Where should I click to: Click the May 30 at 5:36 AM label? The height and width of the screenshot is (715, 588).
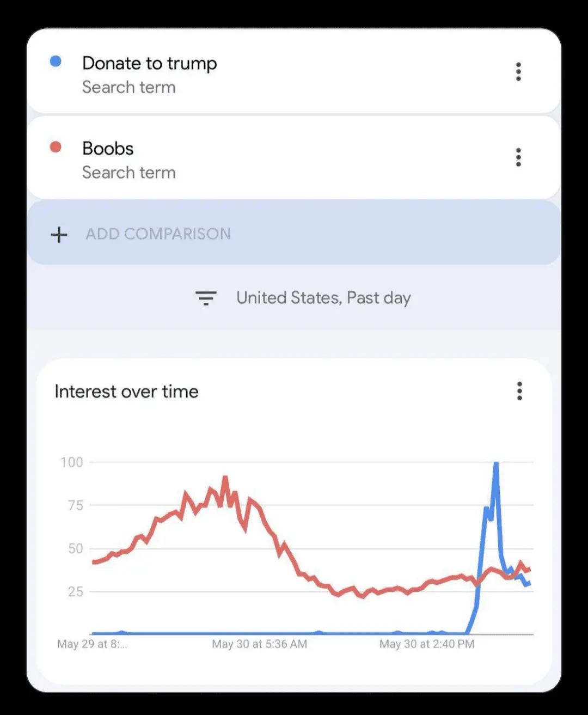259,644
